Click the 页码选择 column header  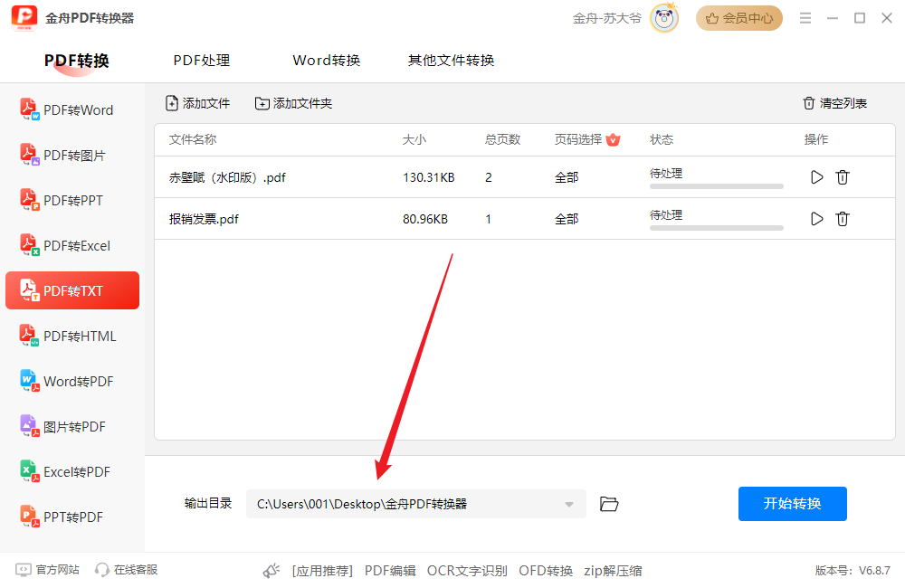tap(578, 139)
